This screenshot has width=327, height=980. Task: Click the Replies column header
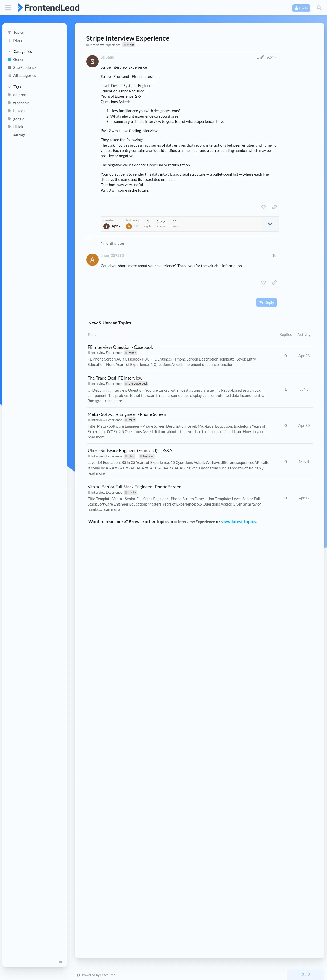(x=285, y=335)
